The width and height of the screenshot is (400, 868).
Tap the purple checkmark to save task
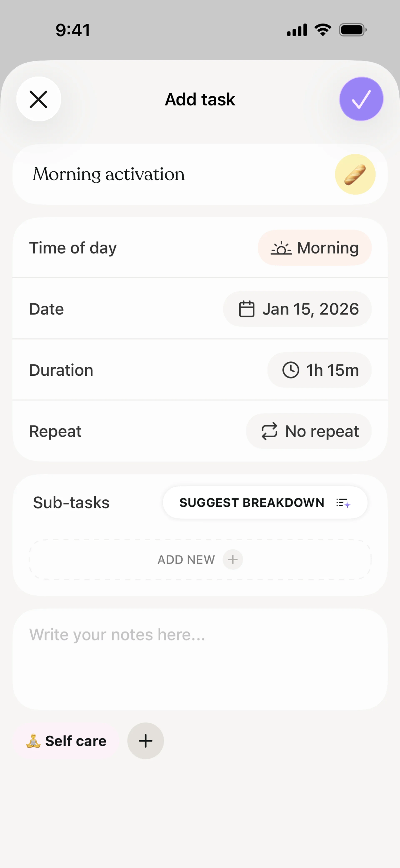click(x=361, y=99)
